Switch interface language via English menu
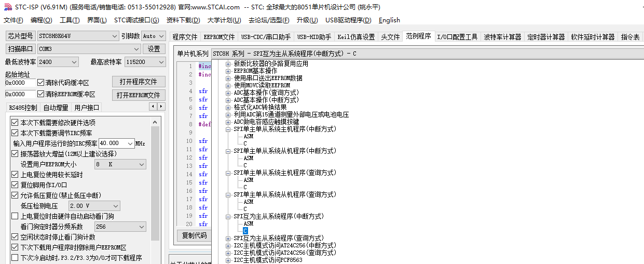Screen dimensions: 644x264 (389, 20)
